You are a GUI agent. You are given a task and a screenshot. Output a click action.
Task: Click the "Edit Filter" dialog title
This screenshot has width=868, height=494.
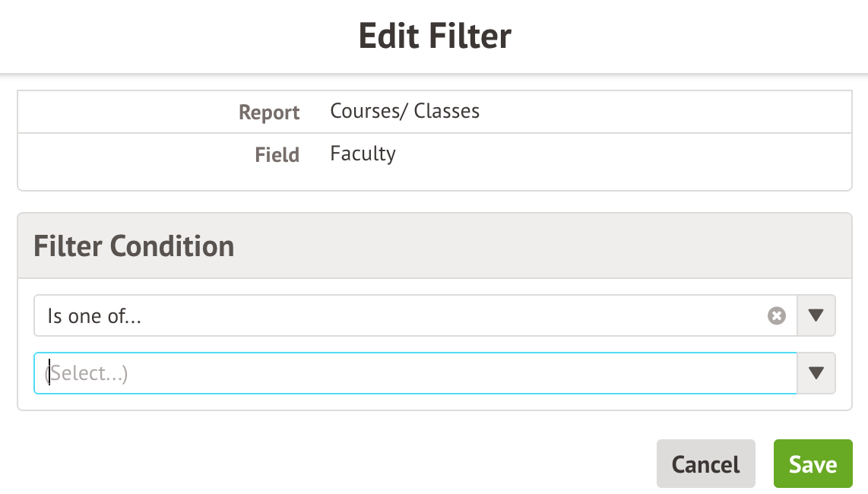pyautogui.click(x=434, y=36)
